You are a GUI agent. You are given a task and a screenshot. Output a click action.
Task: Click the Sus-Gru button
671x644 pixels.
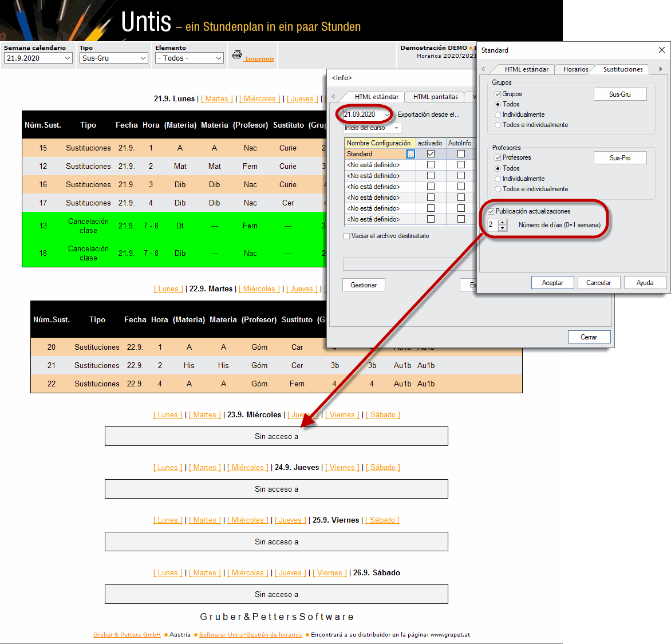620,94
